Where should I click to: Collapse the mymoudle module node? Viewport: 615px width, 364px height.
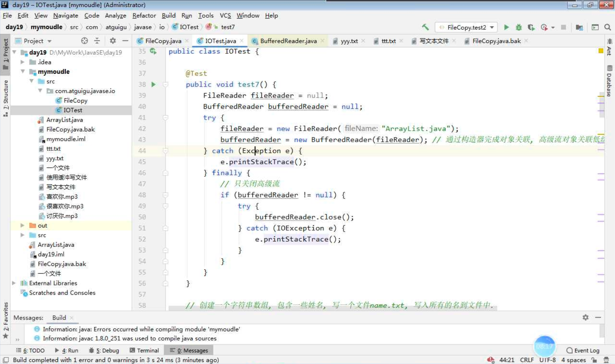(23, 71)
